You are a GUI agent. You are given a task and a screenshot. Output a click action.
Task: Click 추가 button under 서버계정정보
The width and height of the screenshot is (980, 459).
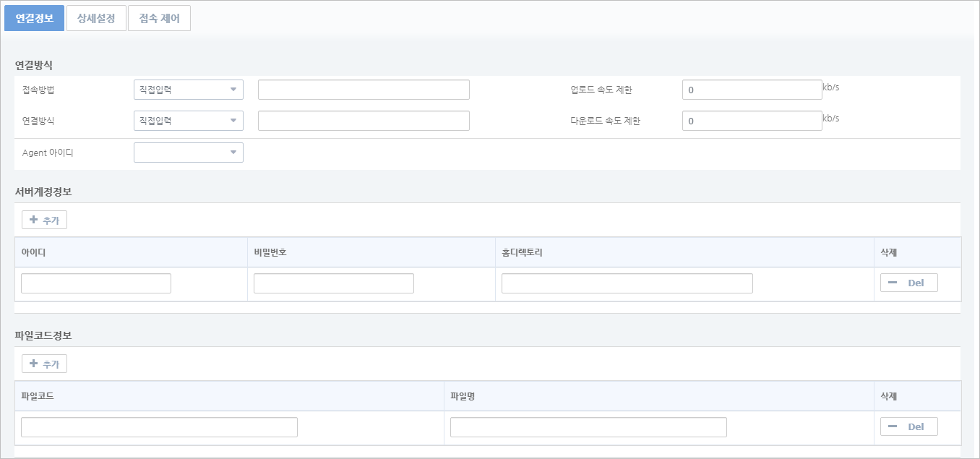(45, 220)
